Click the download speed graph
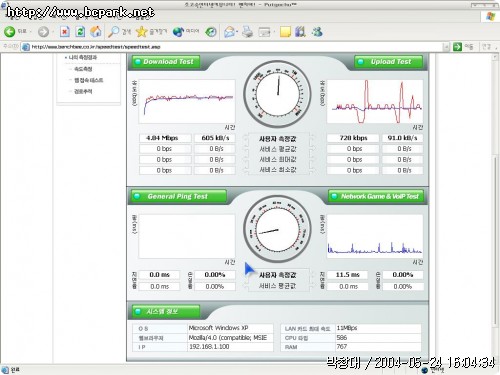The height and width of the screenshot is (375, 500). coord(187,101)
